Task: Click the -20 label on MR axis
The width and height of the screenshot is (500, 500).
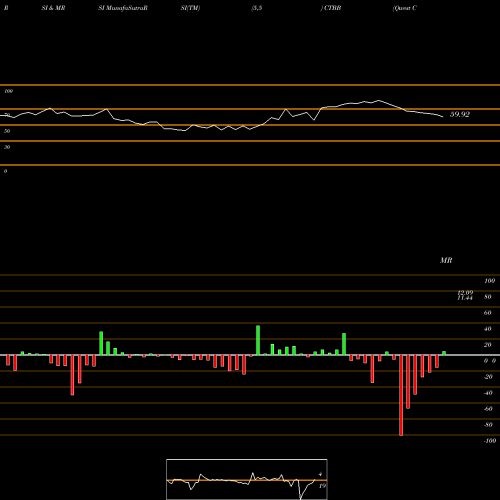Action: (488, 377)
